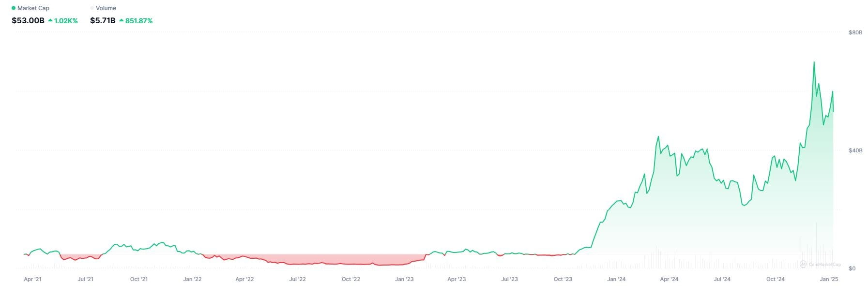Select the Apr '21 date marker
This screenshot has width=868, height=296.
click(32, 279)
